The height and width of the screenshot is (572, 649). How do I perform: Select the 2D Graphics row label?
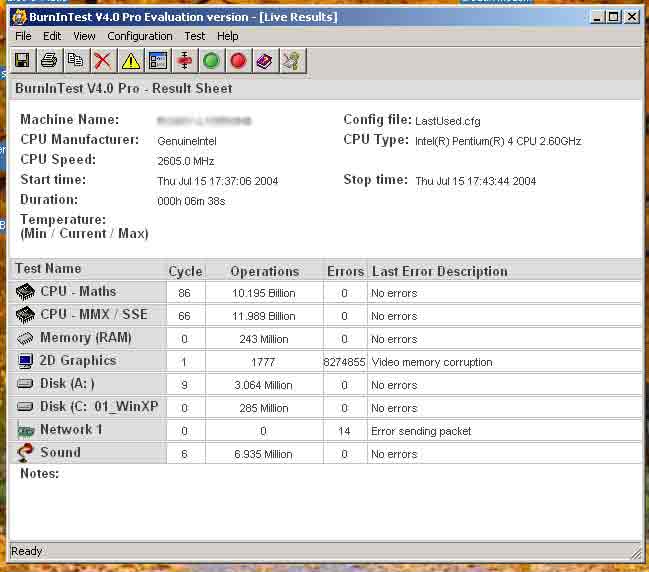78,361
